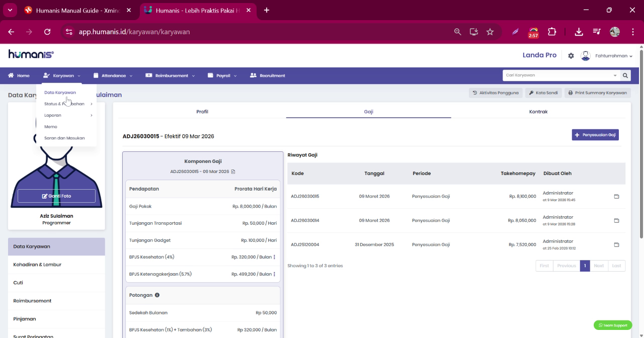Open Fahturrohman user dropdown
The width and height of the screenshot is (644, 338).
click(x=614, y=56)
